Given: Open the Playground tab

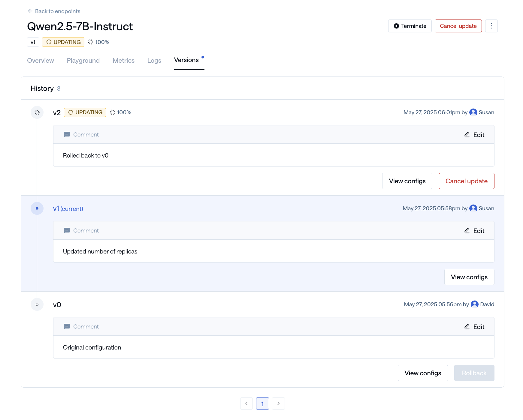Looking at the screenshot, I should coord(83,60).
